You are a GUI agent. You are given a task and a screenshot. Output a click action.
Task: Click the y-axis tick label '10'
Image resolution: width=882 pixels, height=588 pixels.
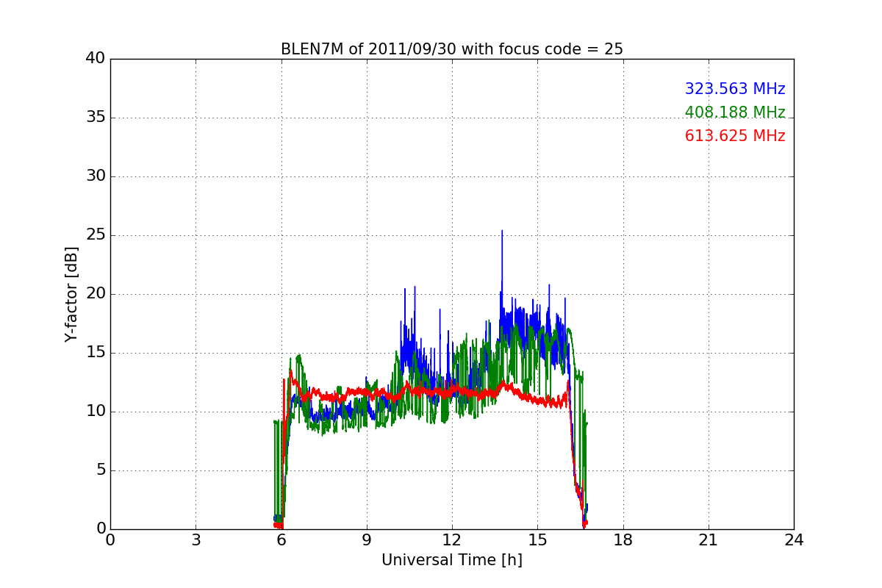coord(96,412)
